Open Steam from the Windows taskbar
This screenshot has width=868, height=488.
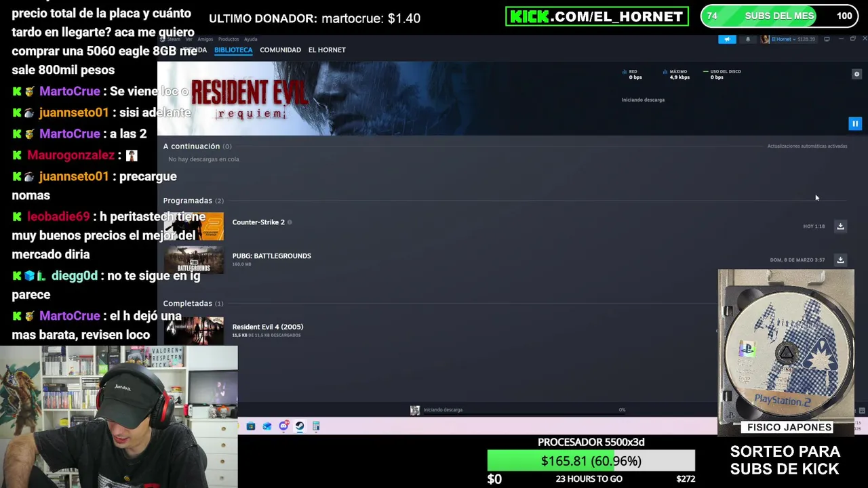click(300, 426)
